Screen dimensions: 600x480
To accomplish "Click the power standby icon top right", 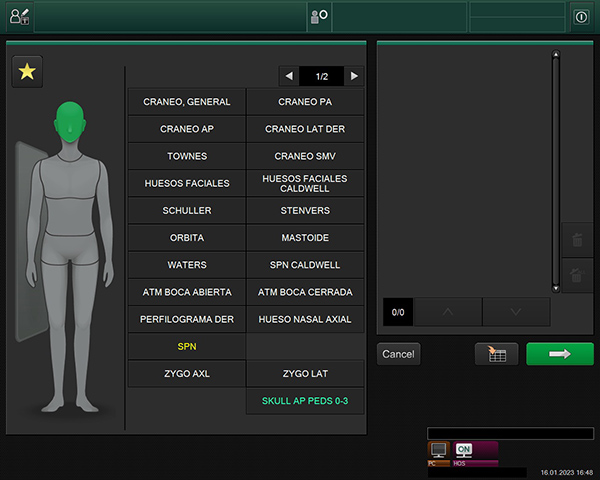I will tap(581, 17).
